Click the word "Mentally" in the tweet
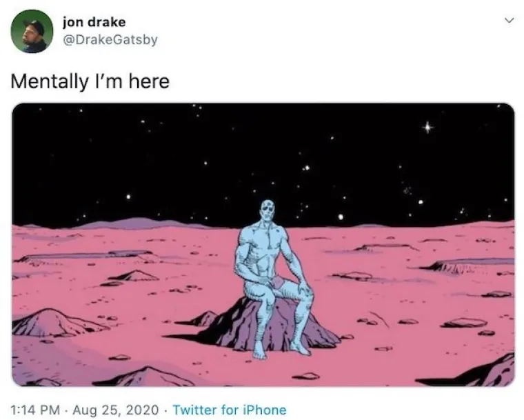 pyautogui.click(x=49, y=81)
